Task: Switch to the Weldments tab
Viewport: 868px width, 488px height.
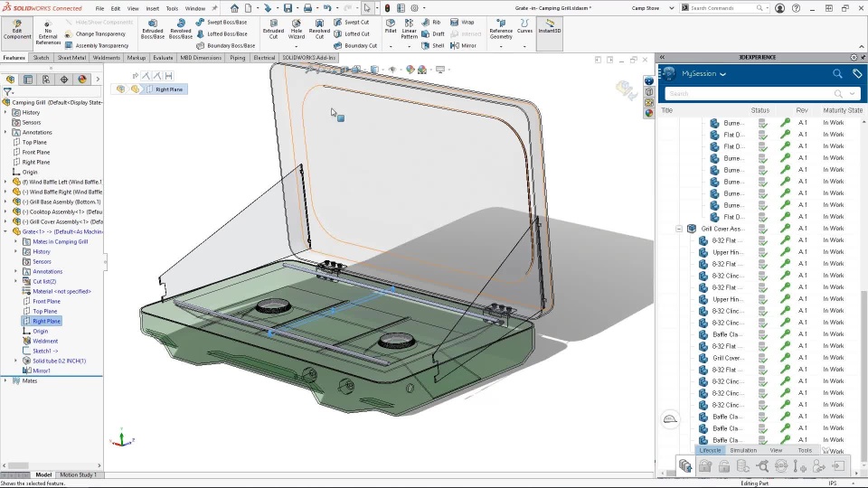Action: 107,58
